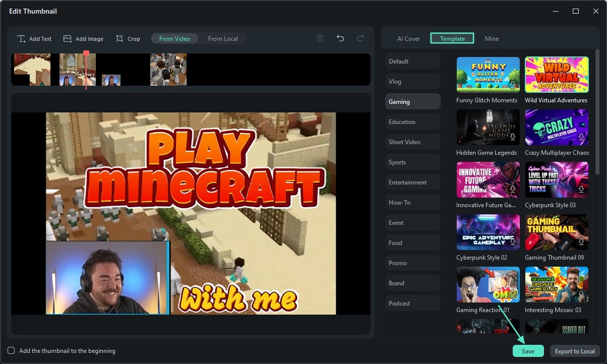Click the Save button
Image resolution: width=607 pixels, height=364 pixels.
(x=528, y=351)
